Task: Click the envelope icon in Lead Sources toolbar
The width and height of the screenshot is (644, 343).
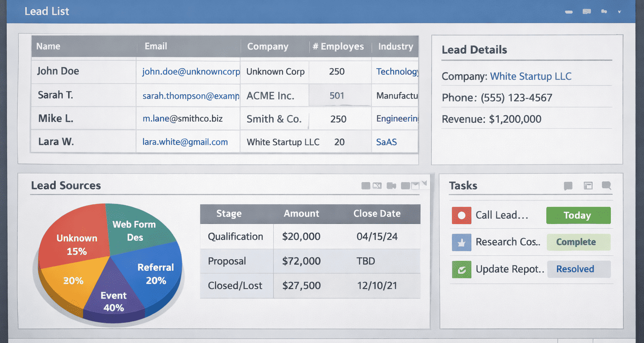Action: click(415, 186)
